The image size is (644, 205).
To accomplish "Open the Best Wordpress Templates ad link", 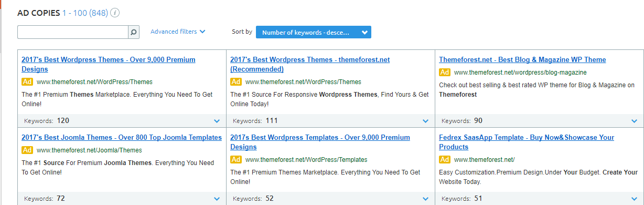I will point(320,142).
